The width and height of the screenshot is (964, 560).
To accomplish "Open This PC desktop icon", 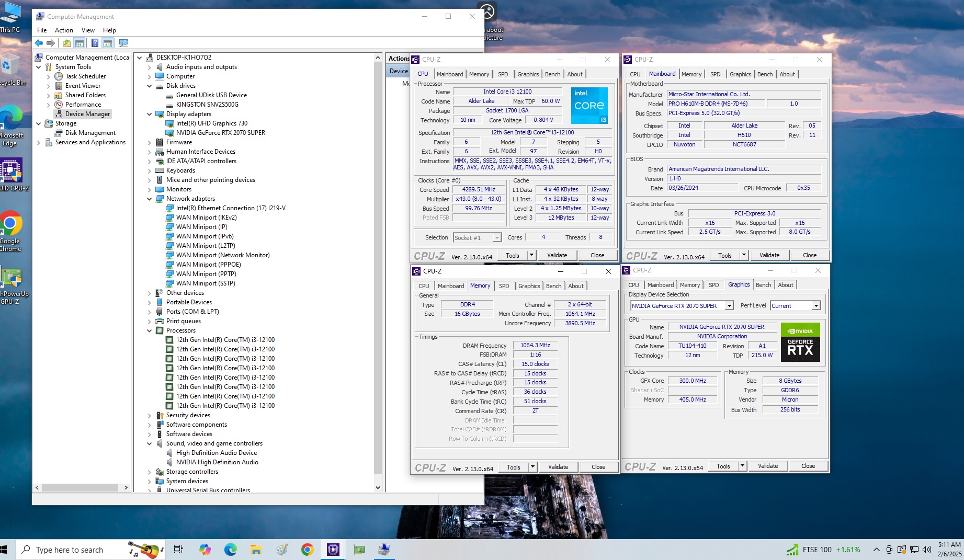I will pos(10,17).
